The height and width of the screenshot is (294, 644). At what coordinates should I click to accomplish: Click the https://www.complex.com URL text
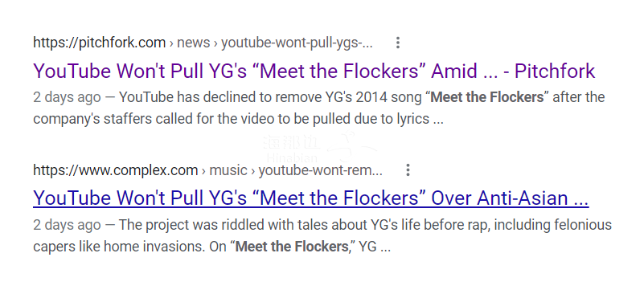tap(116, 170)
